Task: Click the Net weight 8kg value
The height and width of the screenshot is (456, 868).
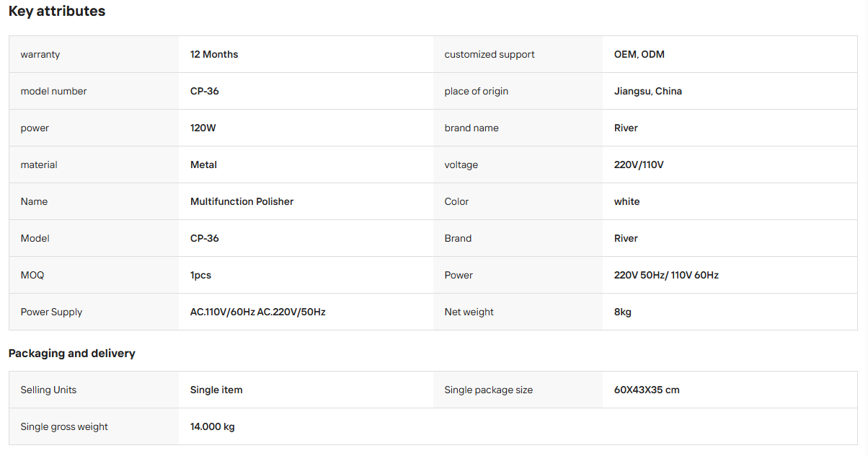Action: (623, 312)
